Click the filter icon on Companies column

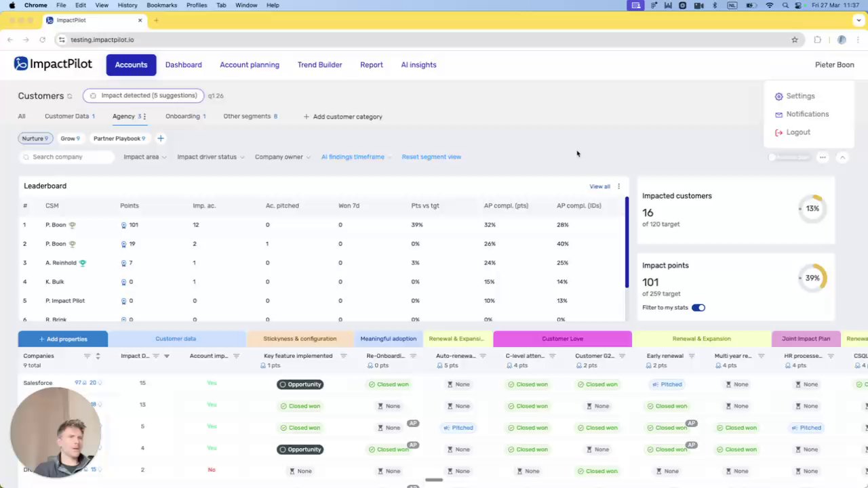[x=87, y=356]
